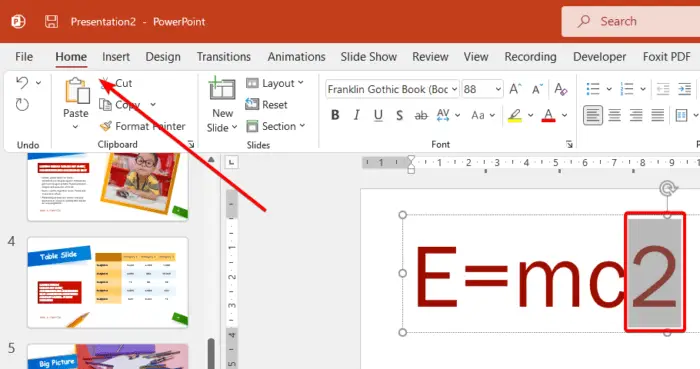The height and width of the screenshot is (369, 700).
Task: Open the File menu
Action: pos(24,57)
